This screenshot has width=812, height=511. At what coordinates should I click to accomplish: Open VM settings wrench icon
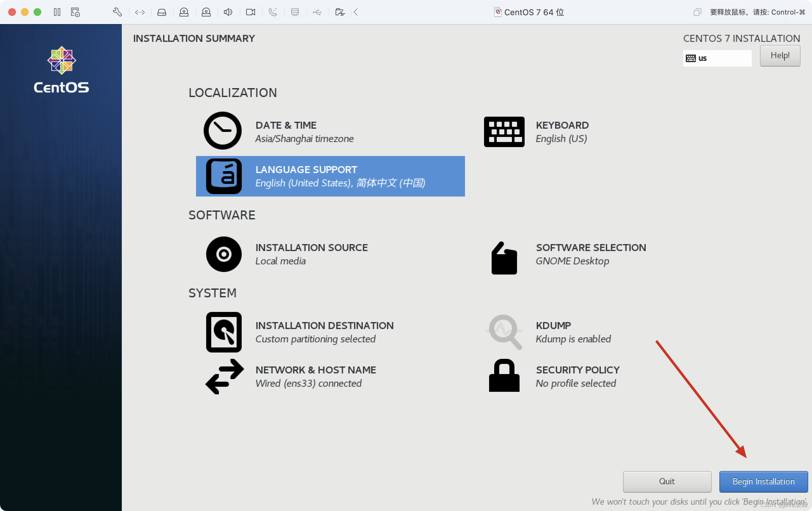tap(117, 12)
